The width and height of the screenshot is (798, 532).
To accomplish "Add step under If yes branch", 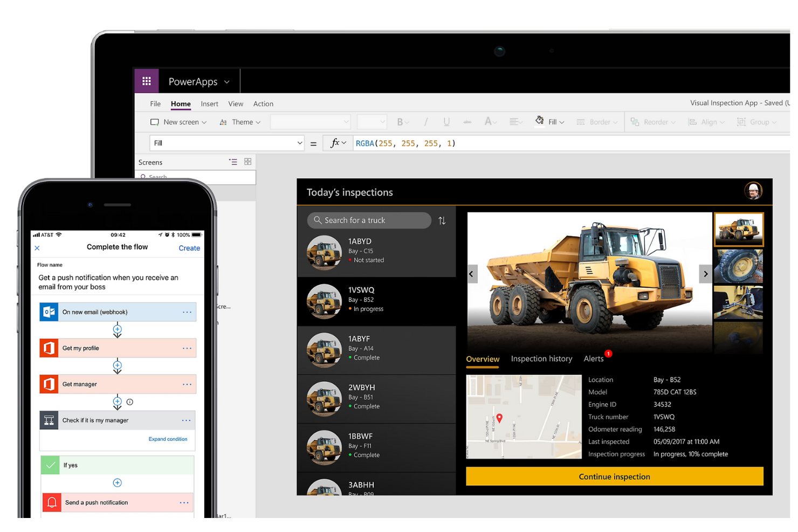I will click(x=117, y=483).
